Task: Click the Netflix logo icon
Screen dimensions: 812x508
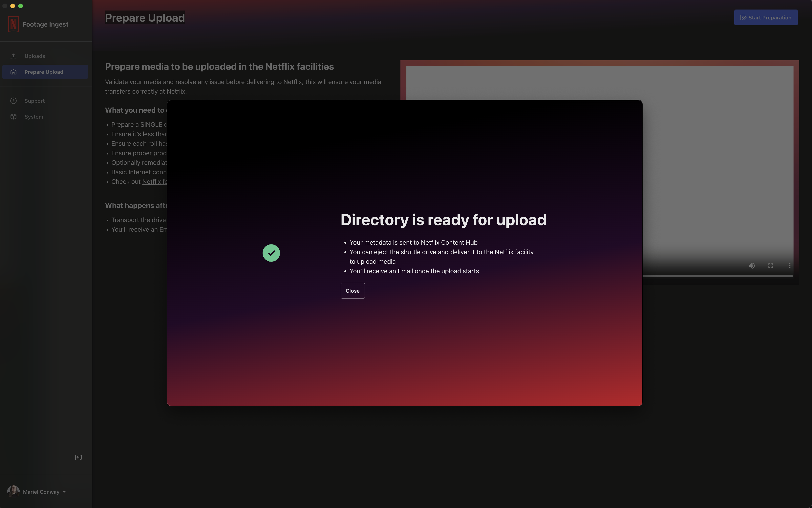Action: tap(13, 24)
